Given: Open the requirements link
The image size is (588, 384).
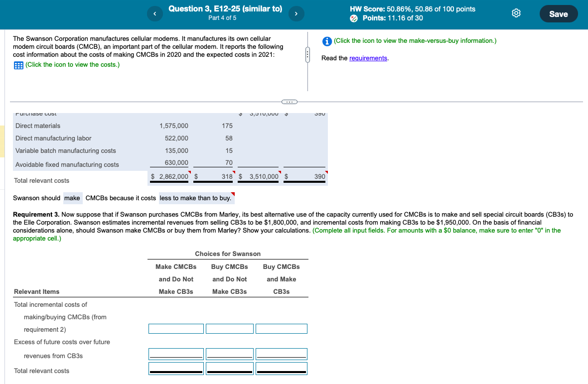Looking at the screenshot, I should (x=368, y=58).
